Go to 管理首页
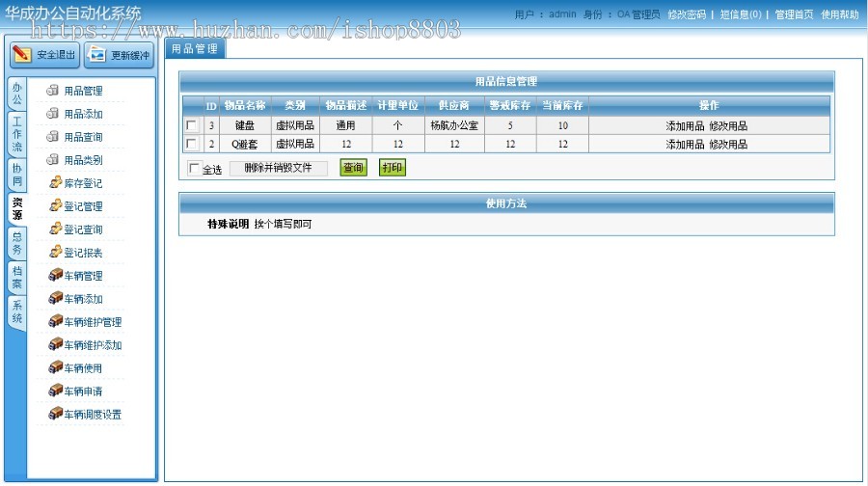The image size is (868, 486). pyautogui.click(x=794, y=14)
